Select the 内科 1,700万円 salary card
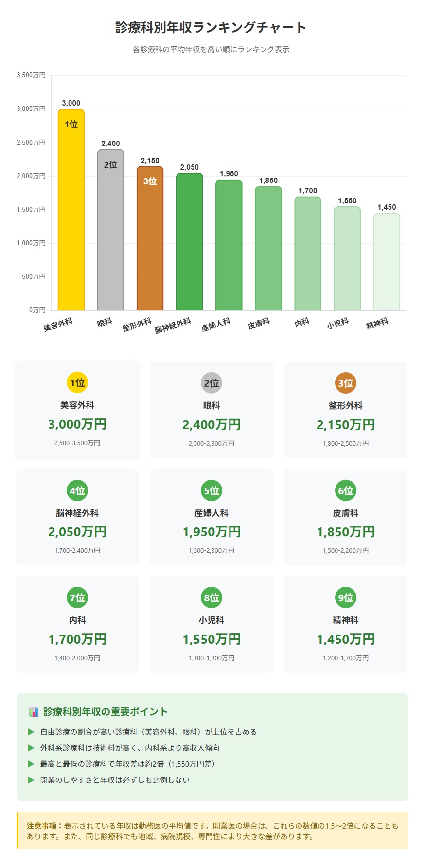Viewport: 424px width, 868px height. (77, 624)
